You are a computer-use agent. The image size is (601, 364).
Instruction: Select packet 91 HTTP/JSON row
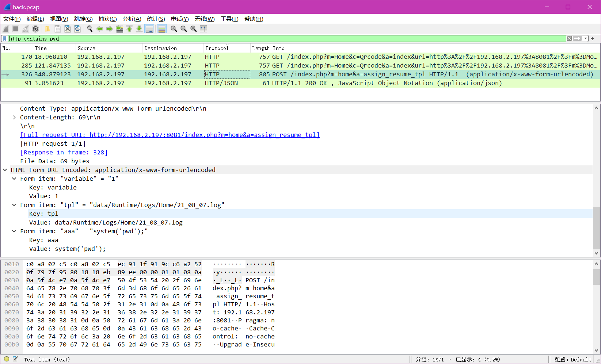click(x=300, y=83)
